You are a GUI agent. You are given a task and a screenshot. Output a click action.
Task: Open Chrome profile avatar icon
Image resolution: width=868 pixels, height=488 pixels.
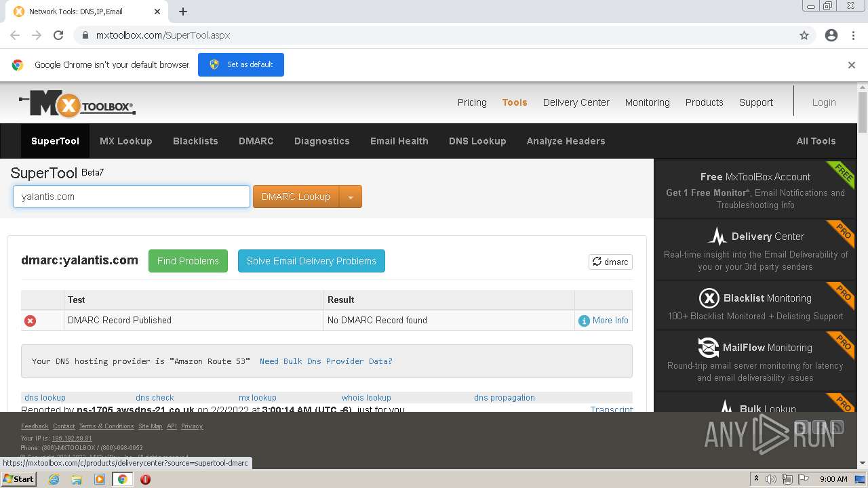tap(831, 35)
